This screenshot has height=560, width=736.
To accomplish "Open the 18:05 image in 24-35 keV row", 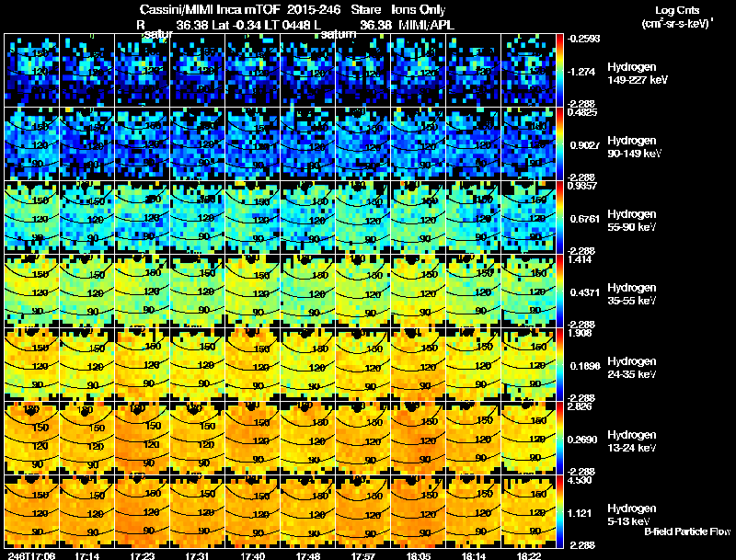I will [418, 365].
